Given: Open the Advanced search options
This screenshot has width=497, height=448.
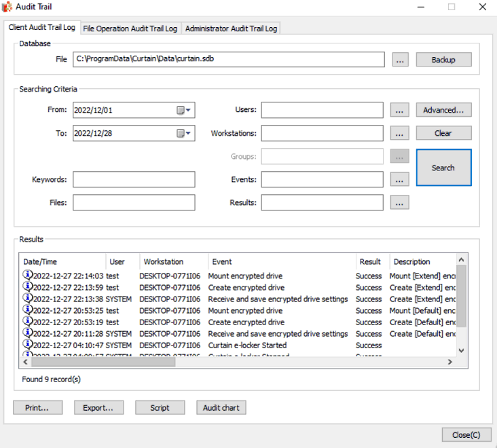Looking at the screenshot, I should [443, 110].
